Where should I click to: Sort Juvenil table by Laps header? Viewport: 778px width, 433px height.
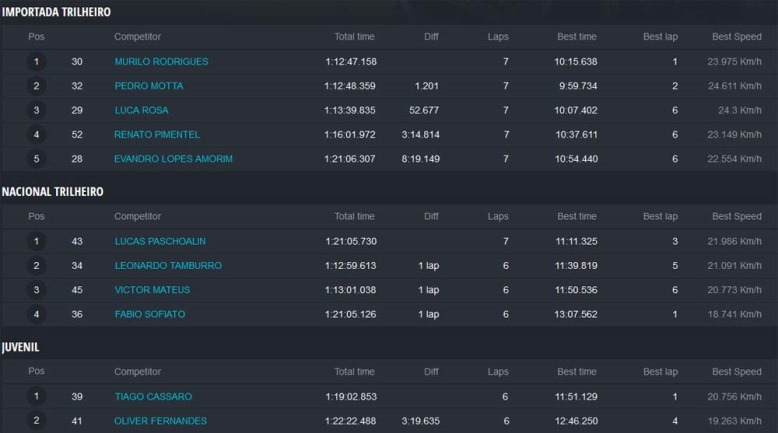498,371
